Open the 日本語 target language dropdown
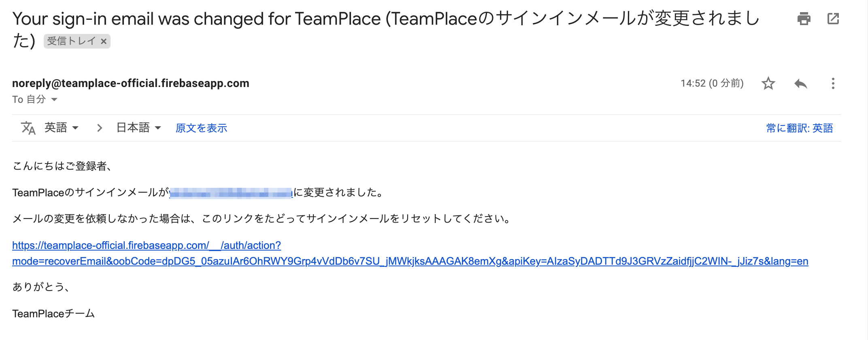The height and width of the screenshot is (340, 868). pos(138,128)
